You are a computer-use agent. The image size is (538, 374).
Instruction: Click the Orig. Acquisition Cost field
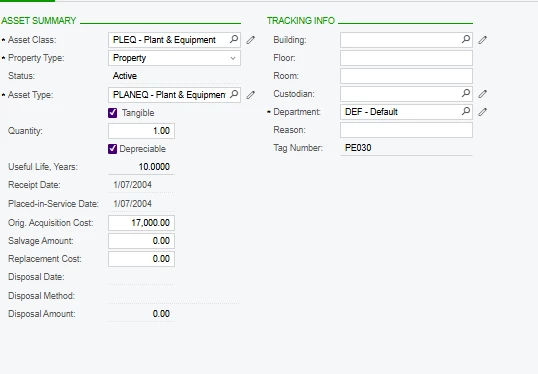pyautogui.click(x=141, y=223)
